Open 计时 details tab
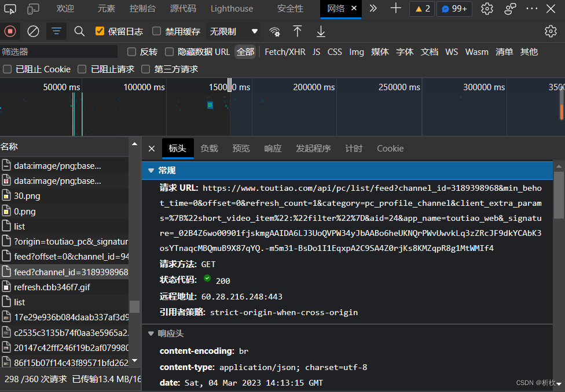The width and height of the screenshot is (565, 392). 354,149
